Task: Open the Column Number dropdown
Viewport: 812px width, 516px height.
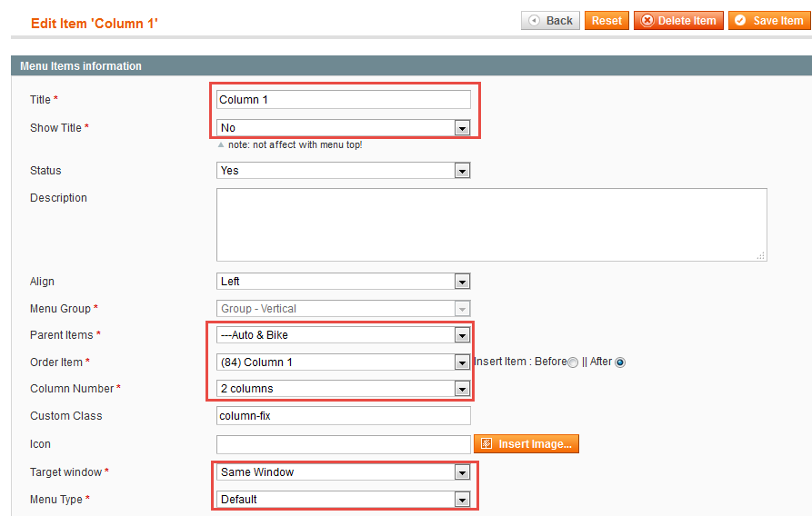Action: 344,389
